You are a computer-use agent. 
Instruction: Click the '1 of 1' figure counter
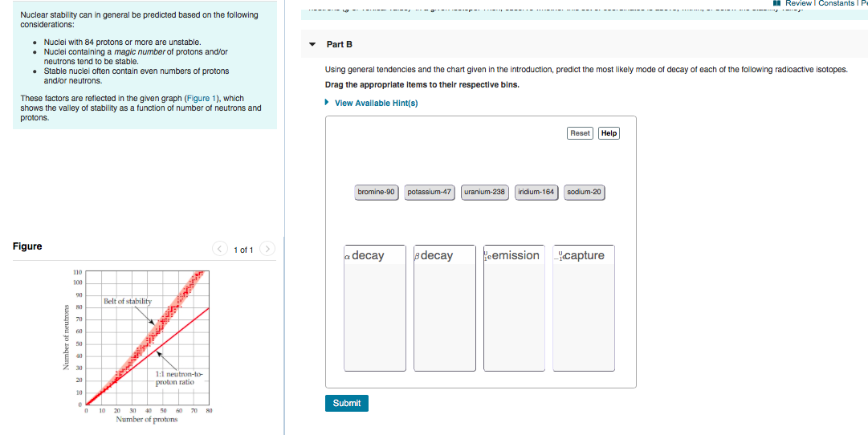243,250
